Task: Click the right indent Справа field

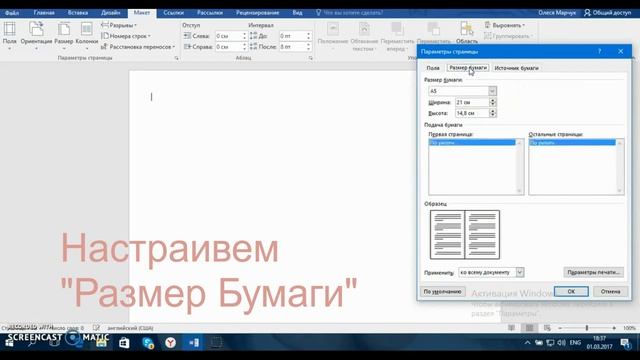Action: coord(231,47)
